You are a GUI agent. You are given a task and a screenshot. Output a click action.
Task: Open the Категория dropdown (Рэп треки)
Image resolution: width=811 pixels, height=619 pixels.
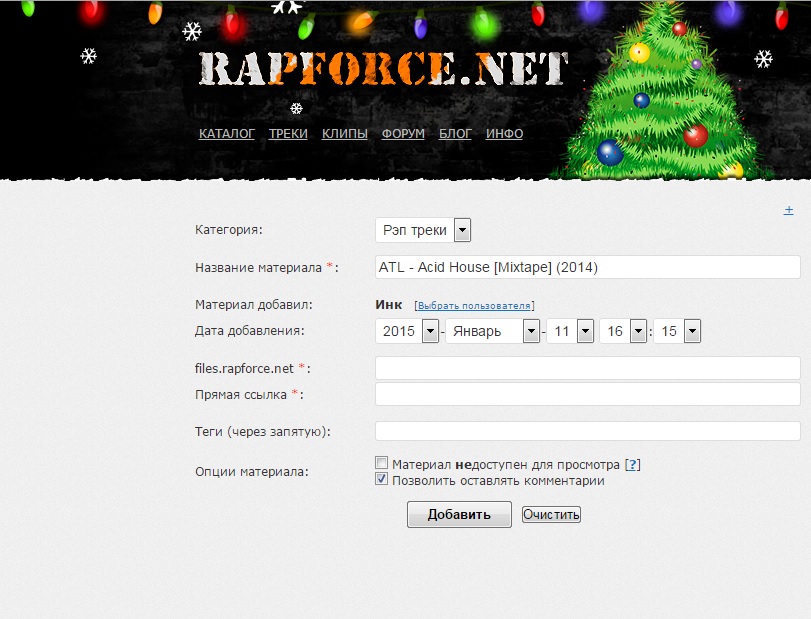(x=423, y=230)
